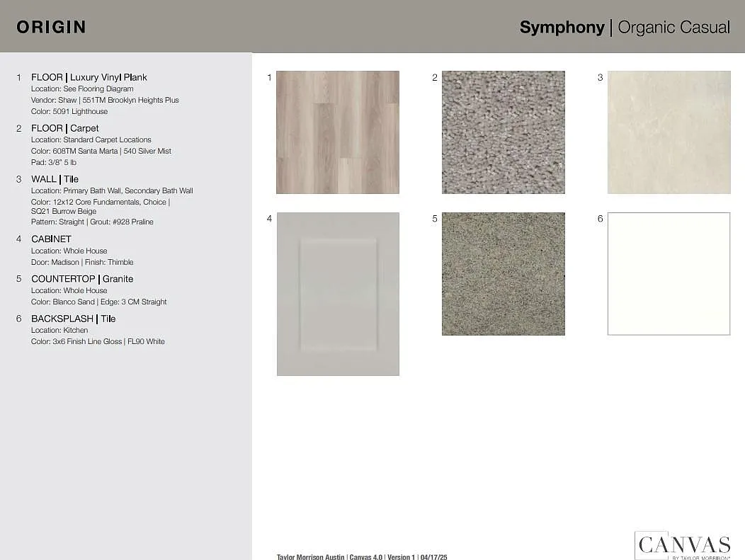Select the FLOOR Luxury Vinyl Plank heading
745x560 pixels.
(89, 77)
